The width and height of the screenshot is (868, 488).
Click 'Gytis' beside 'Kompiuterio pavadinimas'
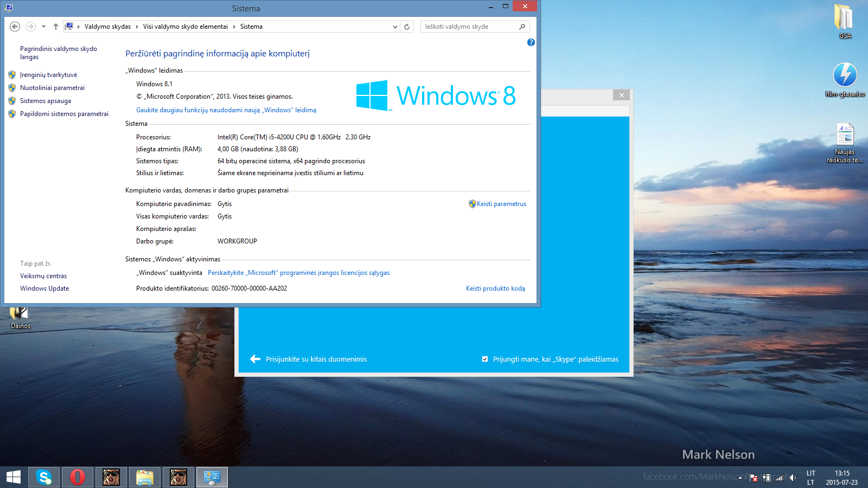(x=225, y=204)
